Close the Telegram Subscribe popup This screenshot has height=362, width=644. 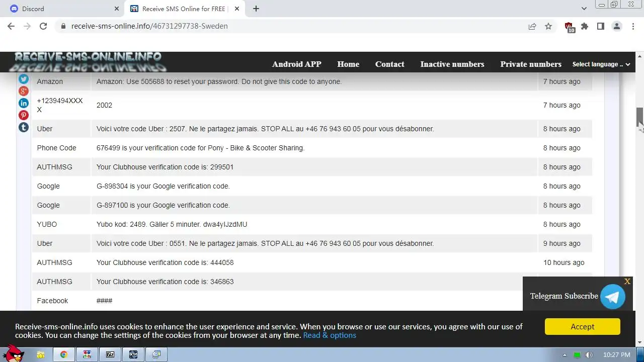coord(627,282)
